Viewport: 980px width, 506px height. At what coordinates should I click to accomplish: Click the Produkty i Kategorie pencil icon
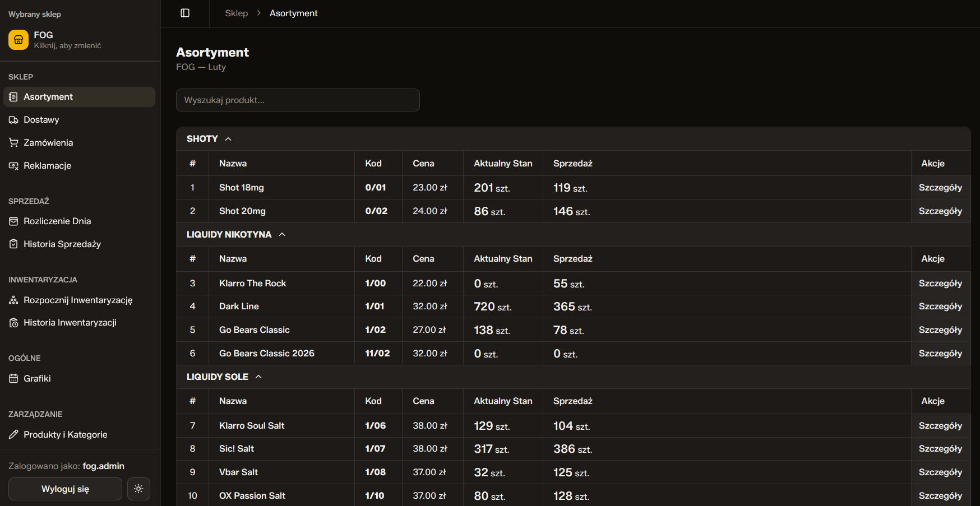(13, 435)
